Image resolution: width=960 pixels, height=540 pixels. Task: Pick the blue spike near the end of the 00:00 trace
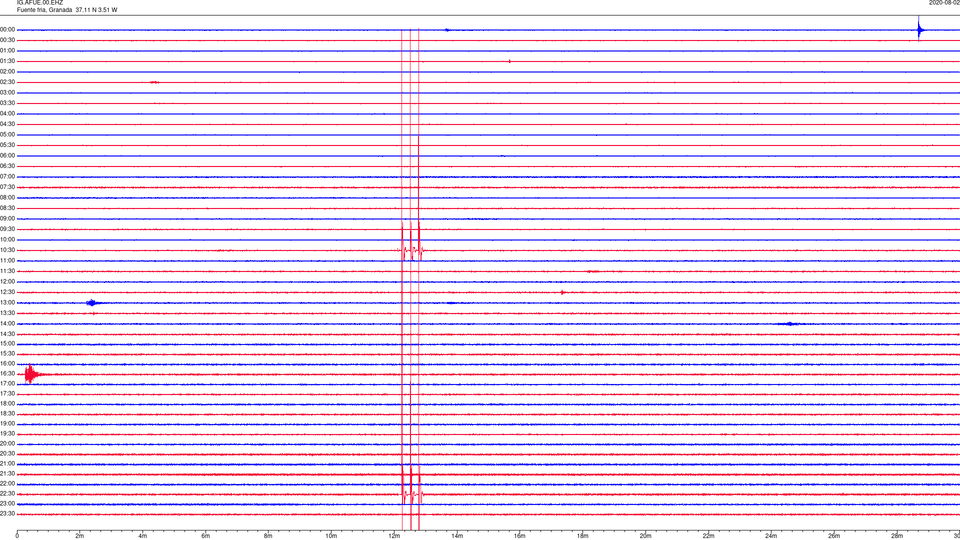pyautogui.click(x=919, y=29)
